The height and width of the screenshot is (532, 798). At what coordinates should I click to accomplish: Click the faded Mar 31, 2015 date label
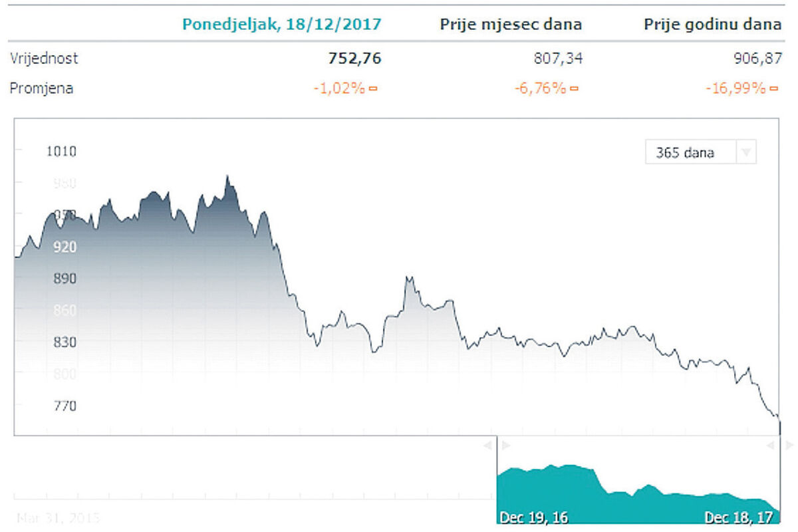pos(59,517)
